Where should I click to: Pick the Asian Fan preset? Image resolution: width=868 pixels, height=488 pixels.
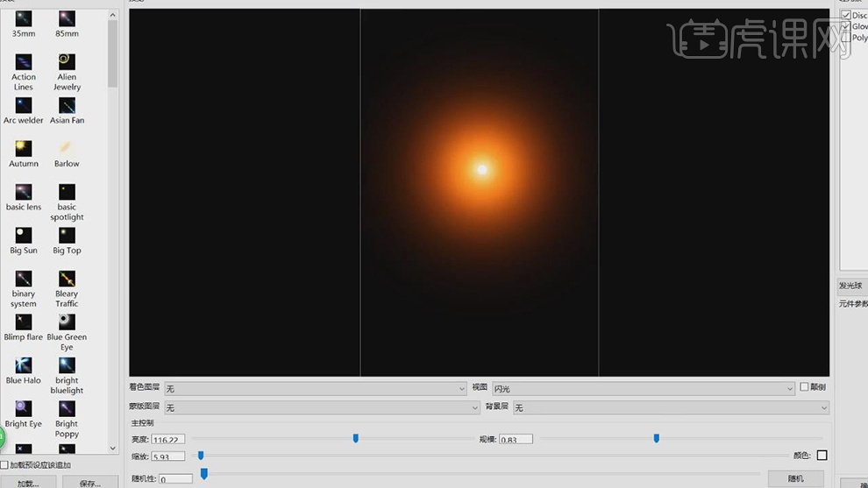click(x=67, y=110)
